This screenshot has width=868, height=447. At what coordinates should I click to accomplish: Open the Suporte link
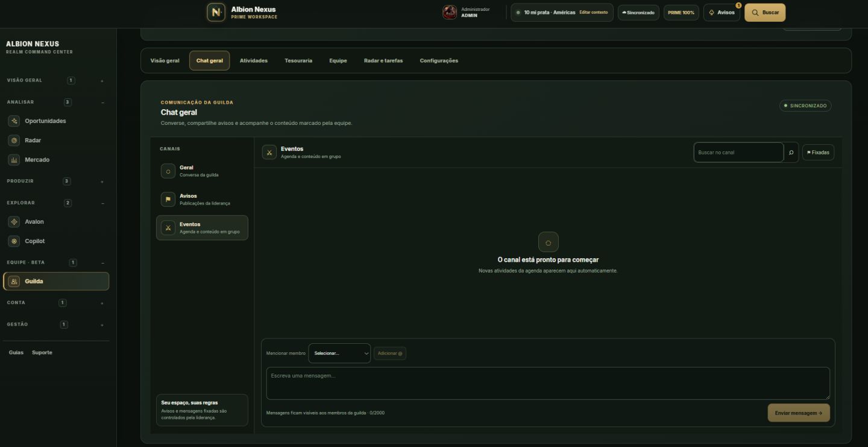[42, 353]
